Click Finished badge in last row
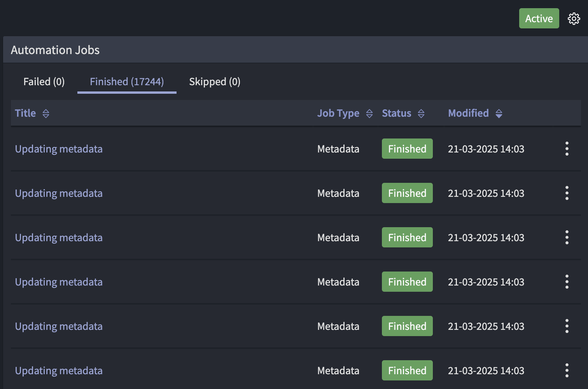588x389 pixels. pos(407,370)
